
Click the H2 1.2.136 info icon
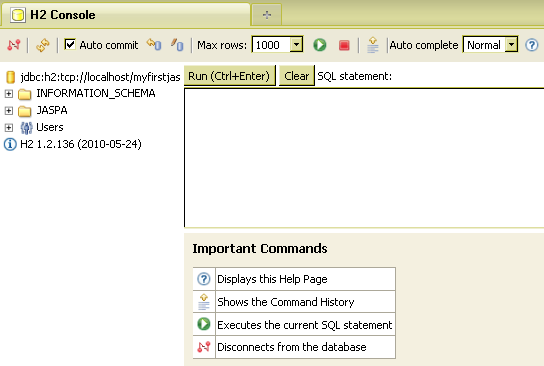pyautogui.click(x=10, y=144)
